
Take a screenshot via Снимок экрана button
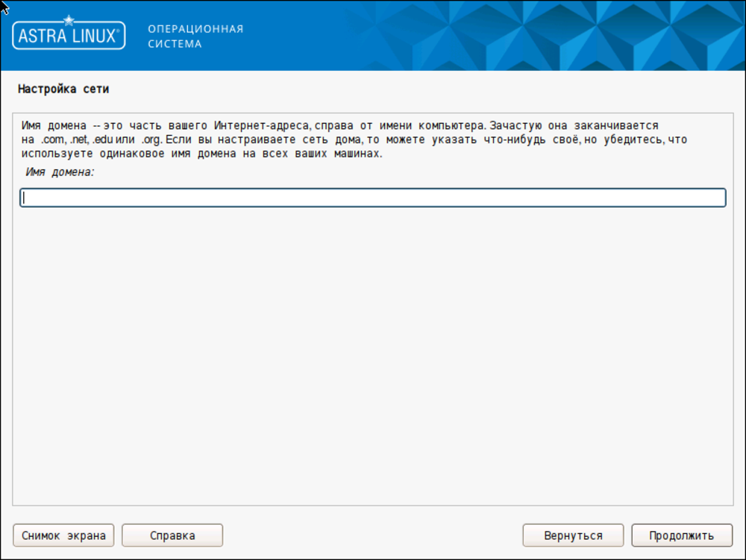coord(63,535)
